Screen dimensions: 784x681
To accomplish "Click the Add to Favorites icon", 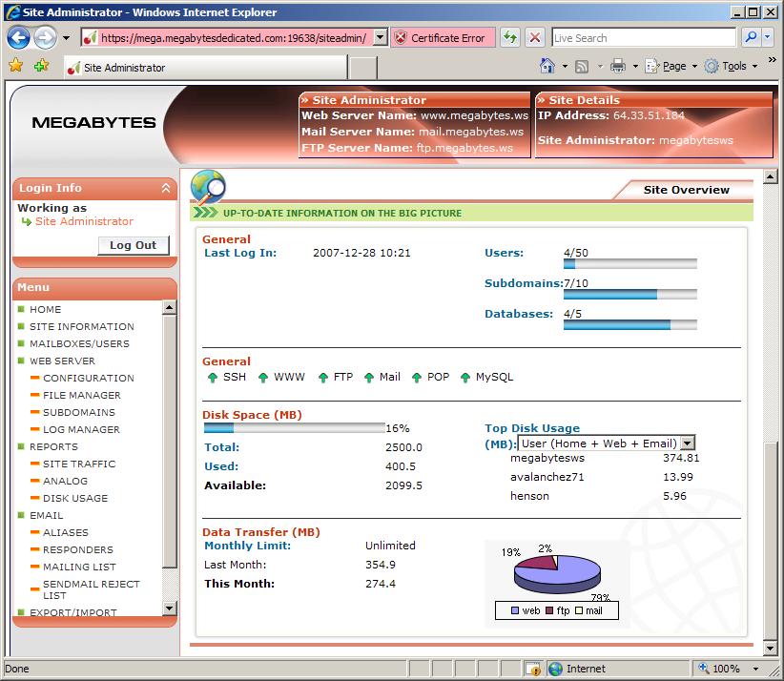I will tap(40, 66).
